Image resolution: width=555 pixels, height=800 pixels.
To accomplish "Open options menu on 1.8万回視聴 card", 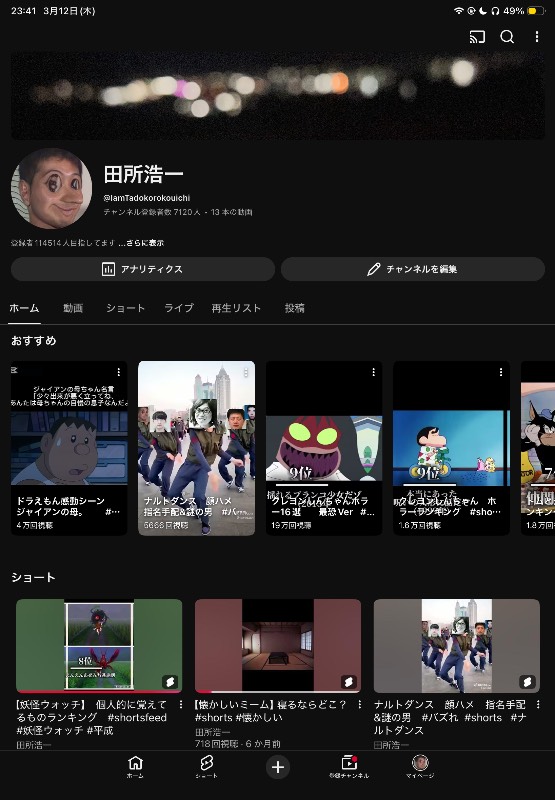I will [501, 372].
